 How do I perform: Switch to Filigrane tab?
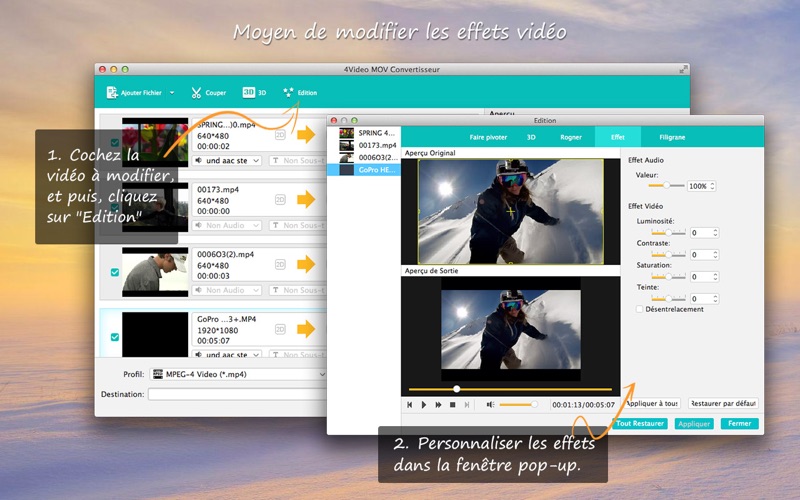672,137
